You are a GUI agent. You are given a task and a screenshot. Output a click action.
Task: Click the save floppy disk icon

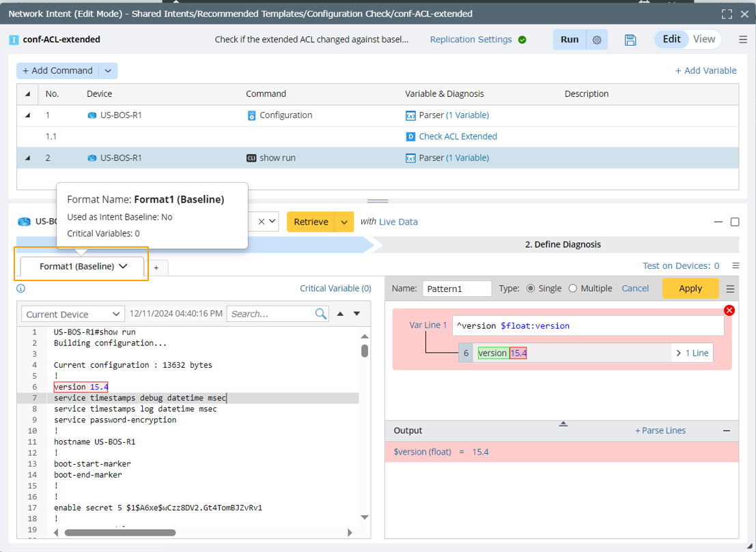tap(630, 40)
